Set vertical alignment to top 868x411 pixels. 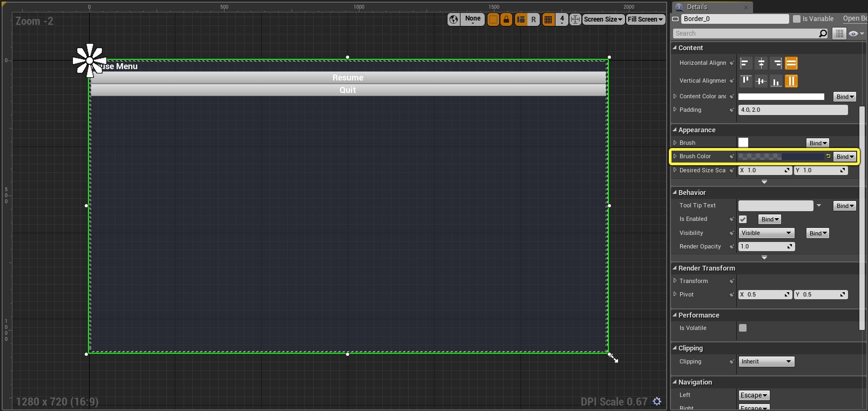click(746, 81)
